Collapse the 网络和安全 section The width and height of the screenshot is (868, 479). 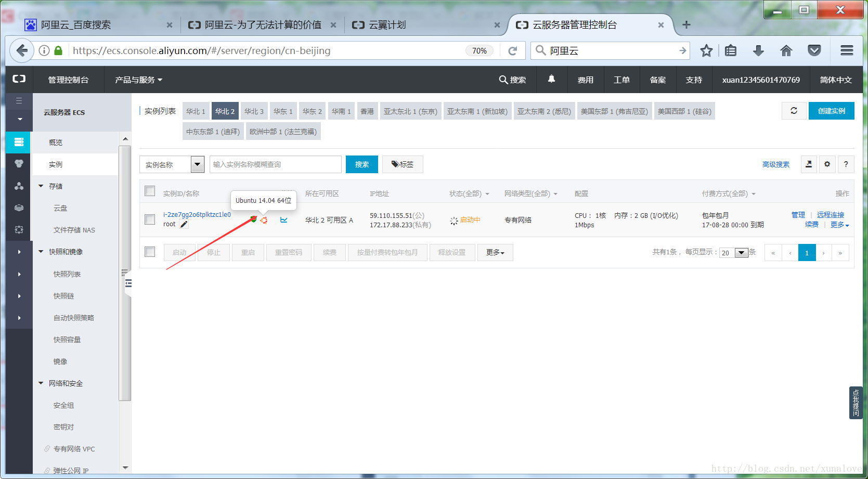41,383
